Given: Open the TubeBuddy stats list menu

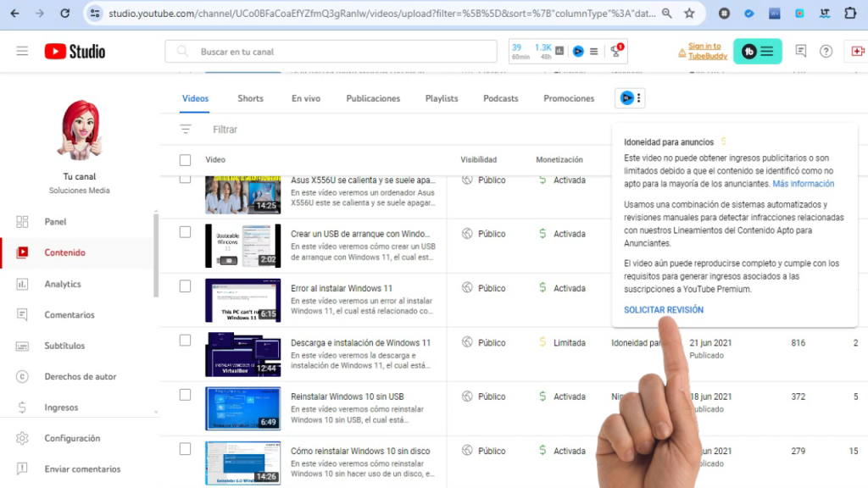Looking at the screenshot, I should point(593,52).
